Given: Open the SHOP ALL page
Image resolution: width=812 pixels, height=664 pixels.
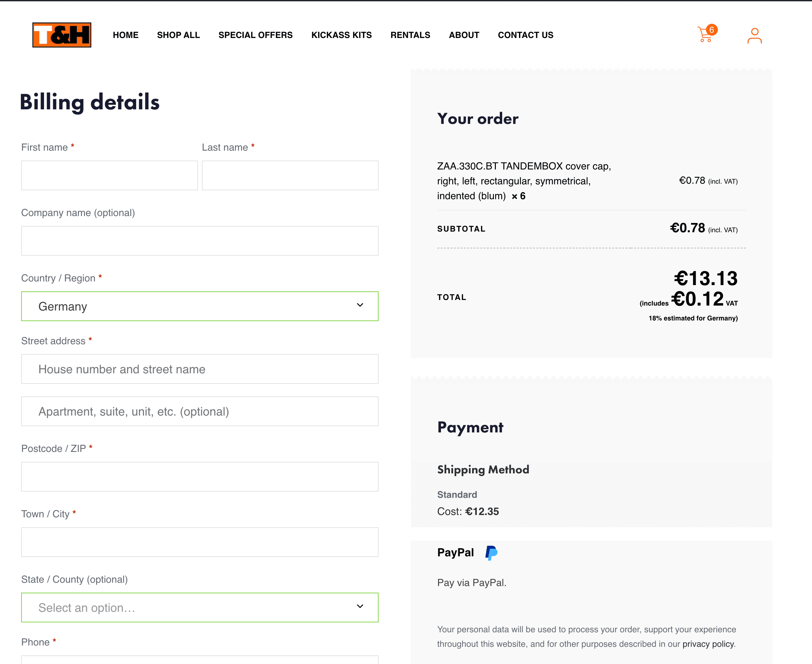Looking at the screenshot, I should (x=178, y=35).
